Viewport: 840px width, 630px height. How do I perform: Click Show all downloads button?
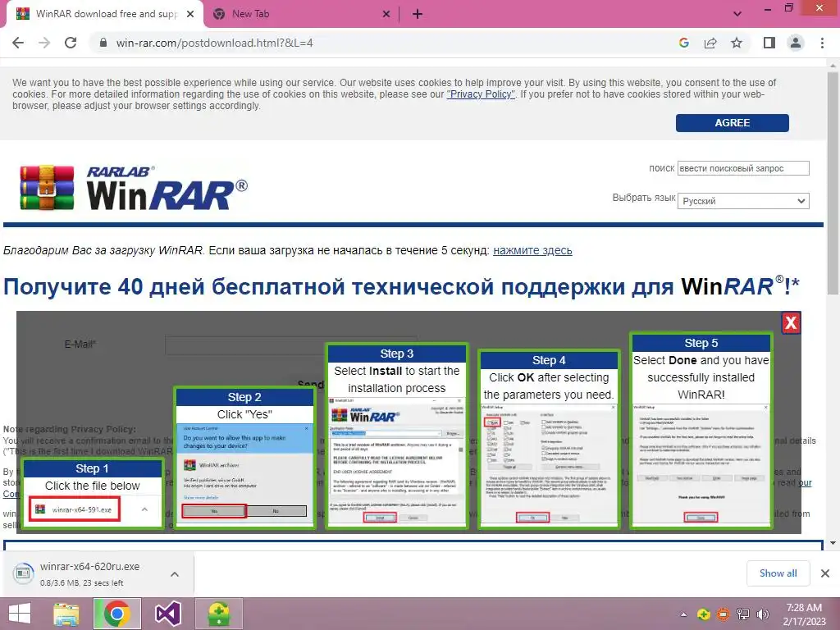click(778, 573)
